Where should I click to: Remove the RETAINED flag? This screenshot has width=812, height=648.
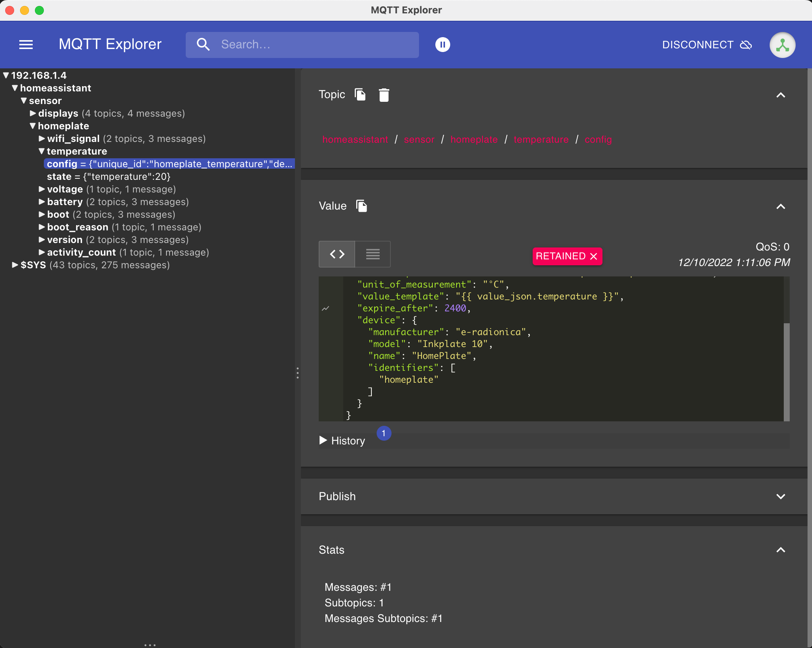tap(594, 257)
